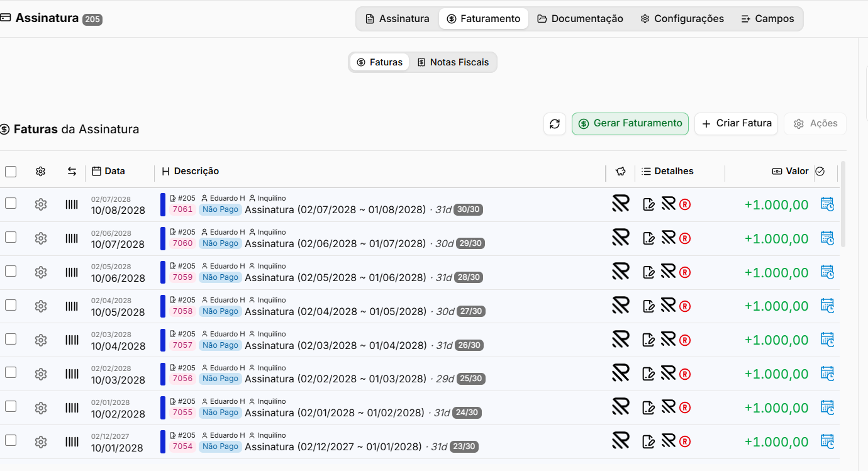Check the checkbox for invoice 7056
The height and width of the screenshot is (471, 868).
click(11, 373)
